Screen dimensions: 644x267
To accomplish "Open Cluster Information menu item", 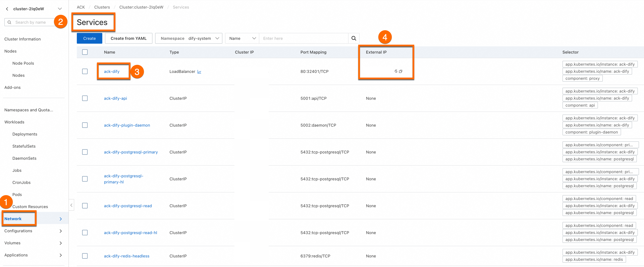I will pyautogui.click(x=22, y=39).
